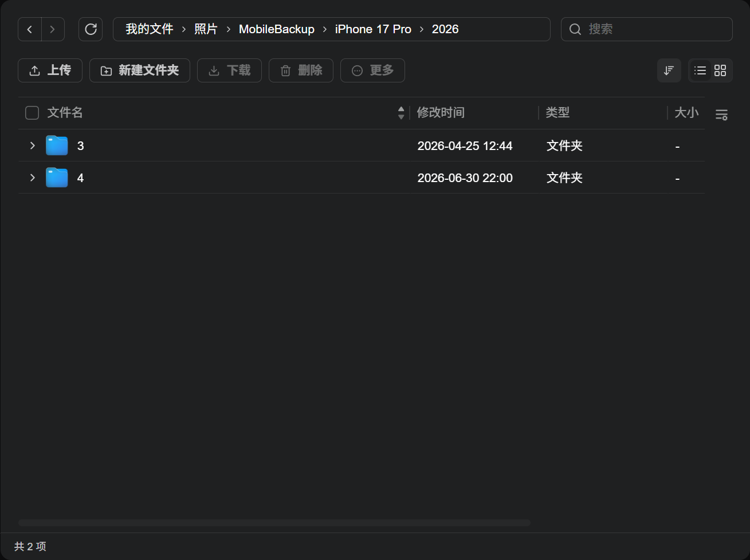Screen dimensions: 750x560
Task: Navigate to 照片 in breadcrumb
Action: tap(206, 29)
